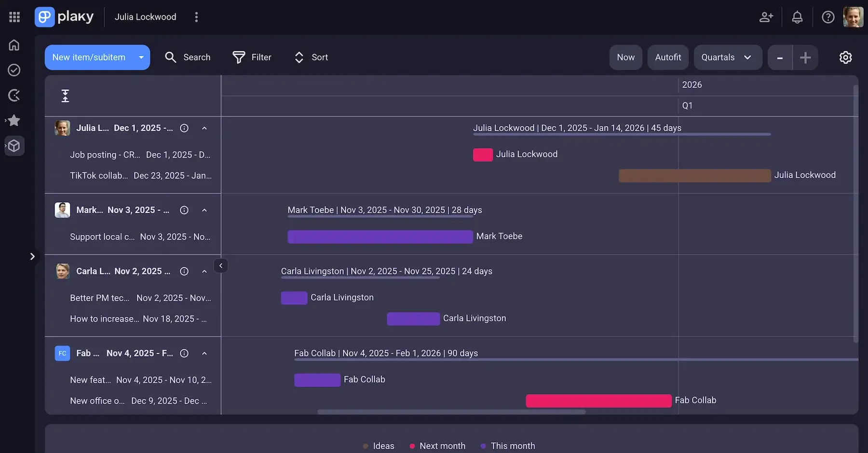Zoom out with the minus button
Screen dimensions: 868x453
pyautogui.click(x=780, y=57)
